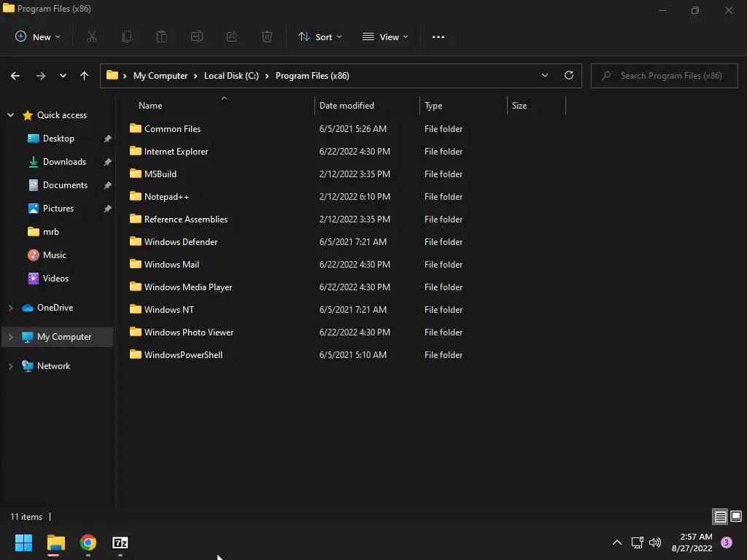
Task: Open notification center badge
Action: [x=727, y=542]
